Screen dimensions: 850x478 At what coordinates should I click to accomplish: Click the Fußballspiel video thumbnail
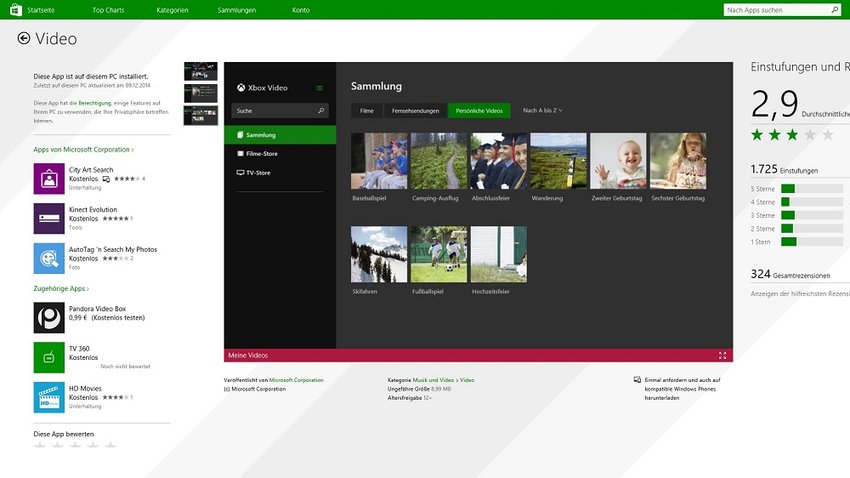(x=439, y=254)
